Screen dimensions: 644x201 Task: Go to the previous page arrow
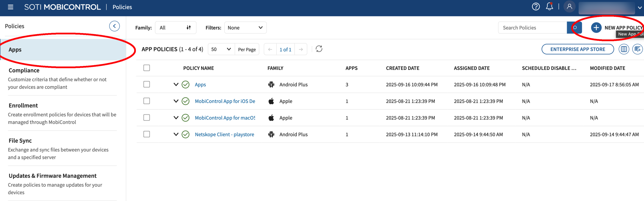tap(270, 49)
